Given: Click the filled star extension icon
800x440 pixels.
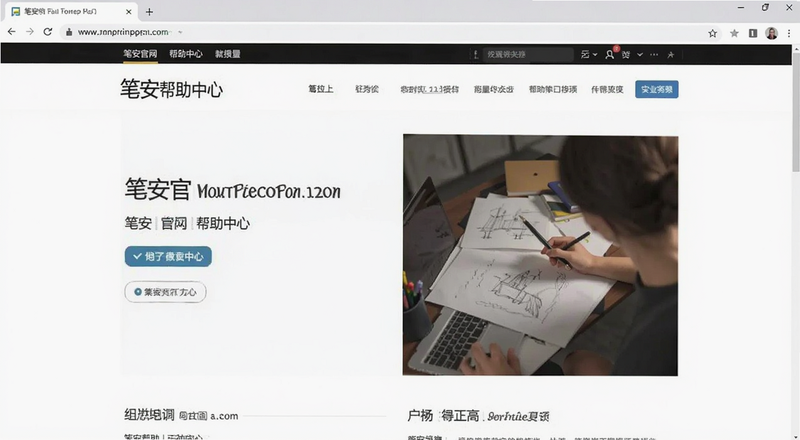Looking at the screenshot, I should coord(734,33).
